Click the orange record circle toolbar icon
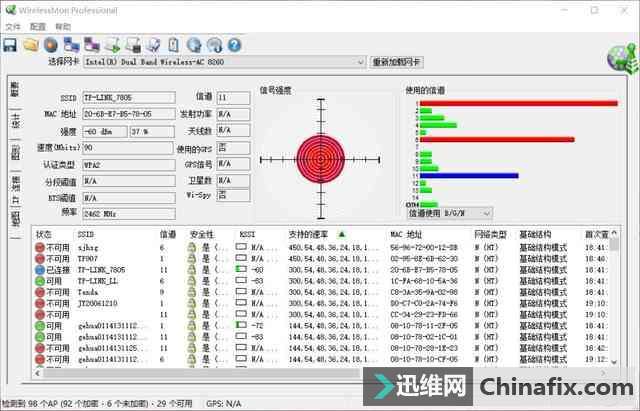Viewport: 640px width, 411px height. click(51, 45)
